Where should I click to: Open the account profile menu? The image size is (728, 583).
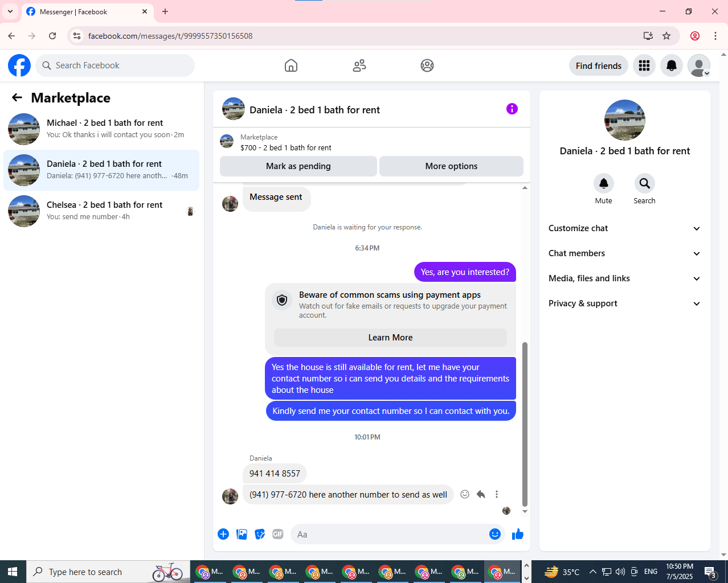699,65
